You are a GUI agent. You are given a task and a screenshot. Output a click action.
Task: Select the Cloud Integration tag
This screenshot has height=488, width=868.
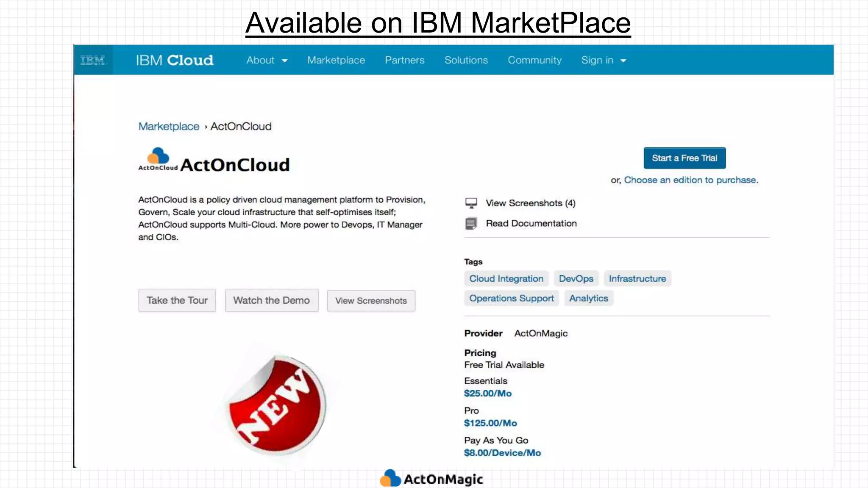pos(506,279)
